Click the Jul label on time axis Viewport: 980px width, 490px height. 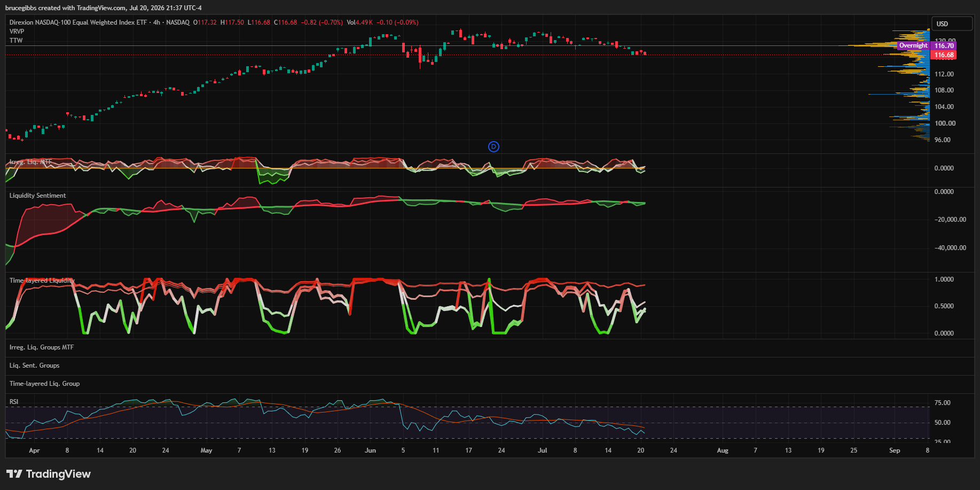coord(542,450)
